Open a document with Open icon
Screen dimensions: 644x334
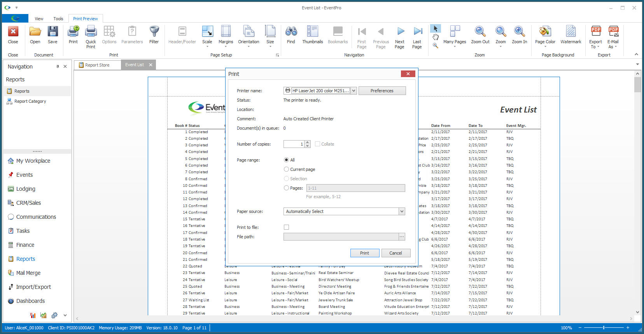click(35, 32)
